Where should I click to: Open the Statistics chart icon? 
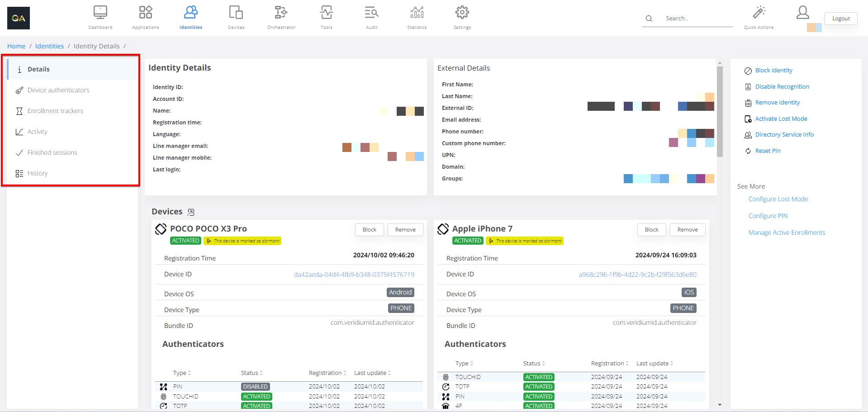417,13
